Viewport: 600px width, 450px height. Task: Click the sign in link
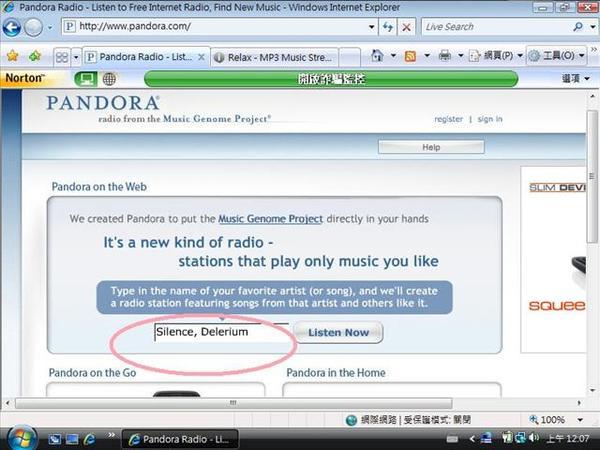click(490, 119)
